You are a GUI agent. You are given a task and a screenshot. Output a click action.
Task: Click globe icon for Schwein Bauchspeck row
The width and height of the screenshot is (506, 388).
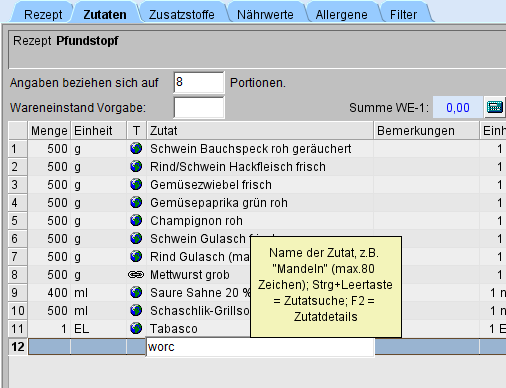(136, 148)
